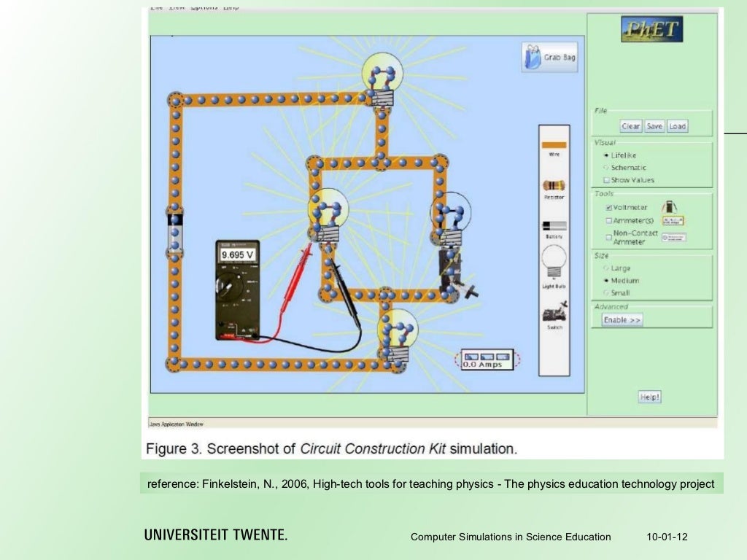Click the non-contact ammeter icon
The height and width of the screenshot is (560, 747).
674,237
